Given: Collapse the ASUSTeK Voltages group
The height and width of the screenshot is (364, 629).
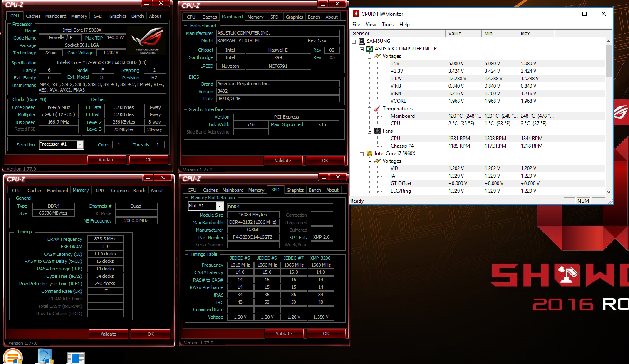Looking at the screenshot, I should tap(370, 56).
